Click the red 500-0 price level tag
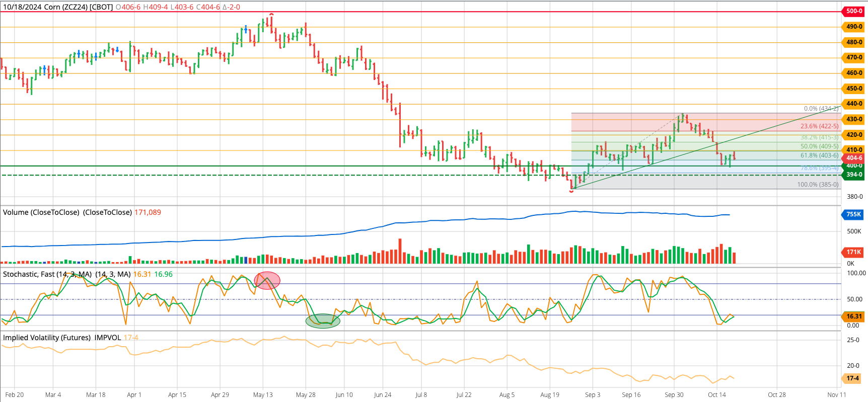Viewport: 868px width, 402px height. coord(853,11)
